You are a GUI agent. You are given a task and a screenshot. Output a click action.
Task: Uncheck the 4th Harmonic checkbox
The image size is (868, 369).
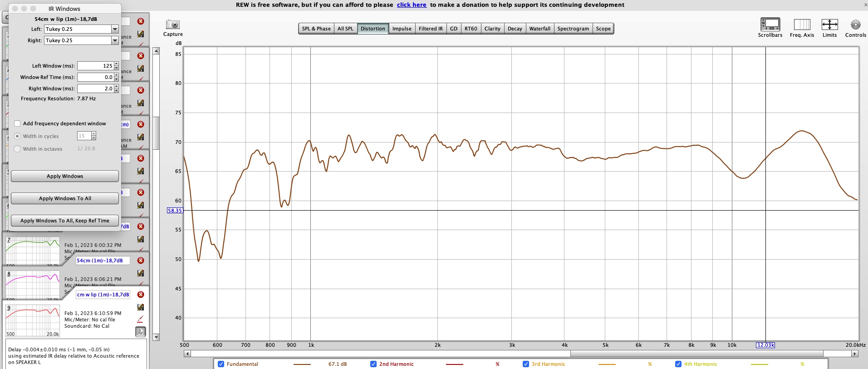coord(678,364)
